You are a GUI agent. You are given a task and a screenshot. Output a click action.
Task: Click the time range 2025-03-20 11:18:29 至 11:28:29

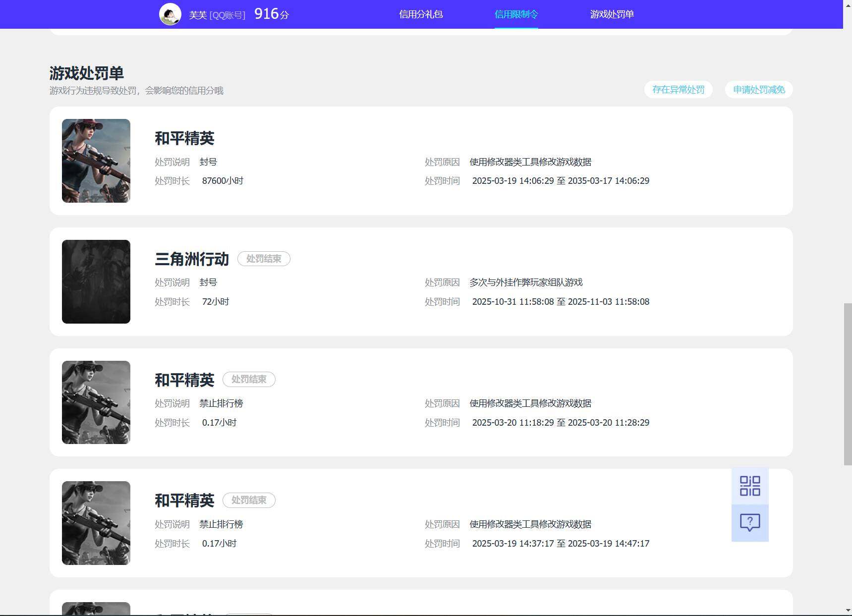pyautogui.click(x=561, y=423)
